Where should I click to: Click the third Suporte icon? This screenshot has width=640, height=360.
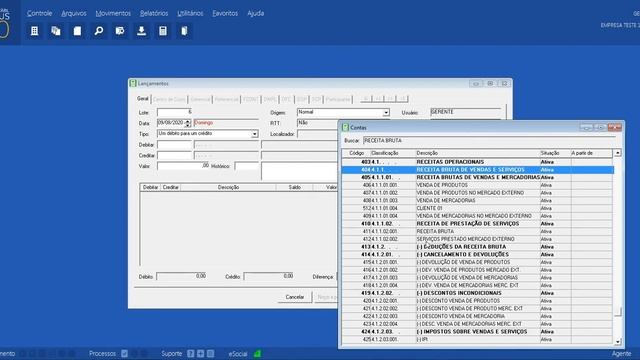pos(210,353)
